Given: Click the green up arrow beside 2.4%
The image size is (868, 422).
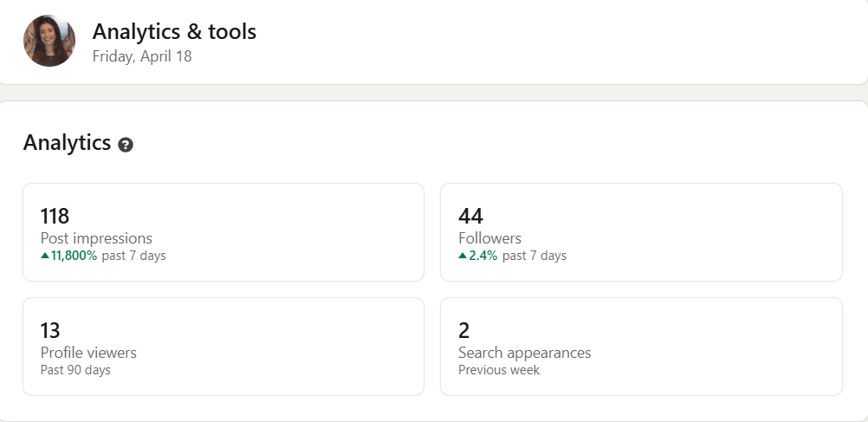Looking at the screenshot, I should tap(463, 256).
